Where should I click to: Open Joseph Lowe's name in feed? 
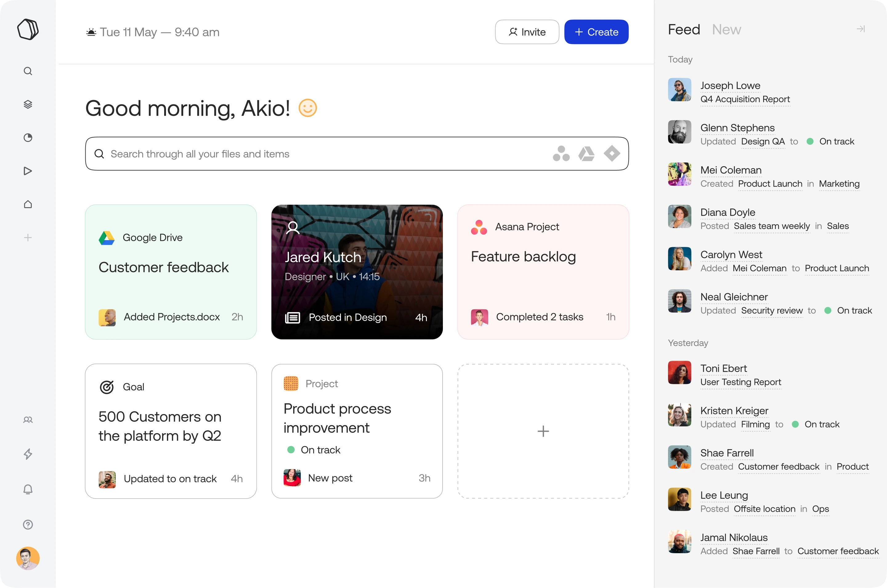(x=730, y=86)
